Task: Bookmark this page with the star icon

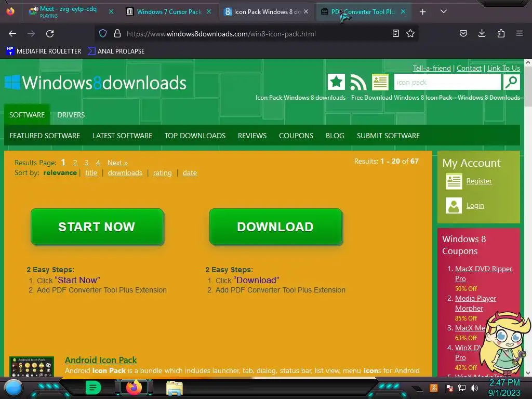Action: [x=410, y=33]
